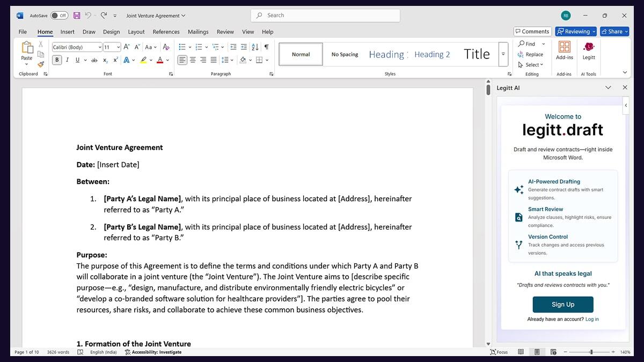
Task: Toggle Focus mode in status bar
Action: [499, 352]
